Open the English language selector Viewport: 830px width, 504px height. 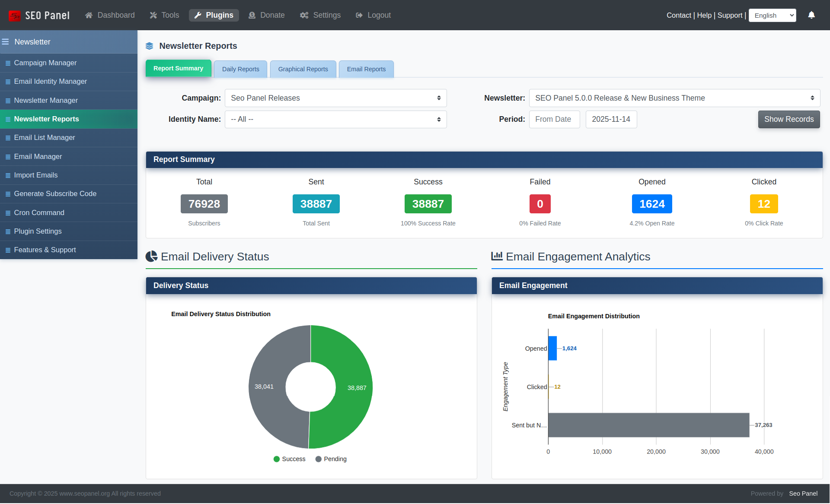pos(772,16)
